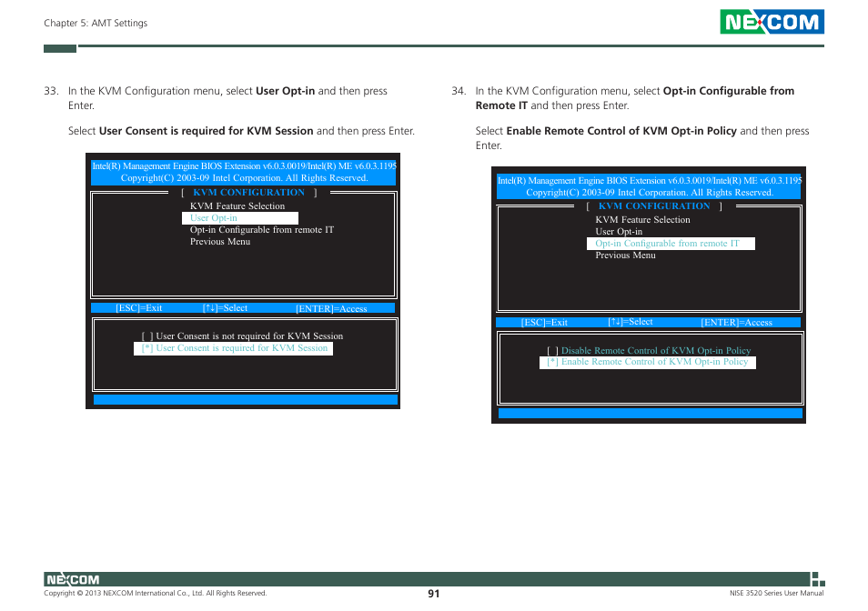Select the highlighted User Opt-in in the left BIOS screen
This screenshot has height=611, width=868.
(x=239, y=218)
